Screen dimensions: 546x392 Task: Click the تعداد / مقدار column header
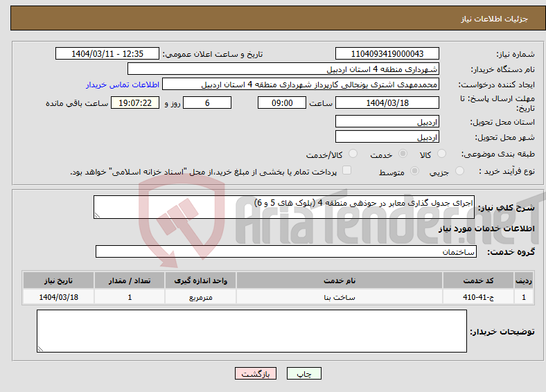[x=130, y=280]
